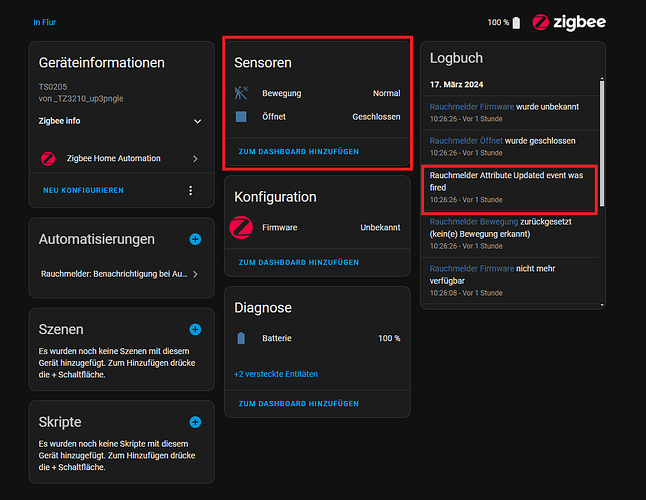Open the Bewegung sensor entity
The image size is (646, 500).
click(317, 93)
